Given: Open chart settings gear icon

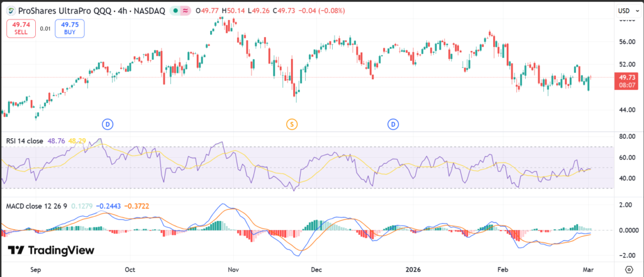Looking at the screenshot, I should click(629, 269).
